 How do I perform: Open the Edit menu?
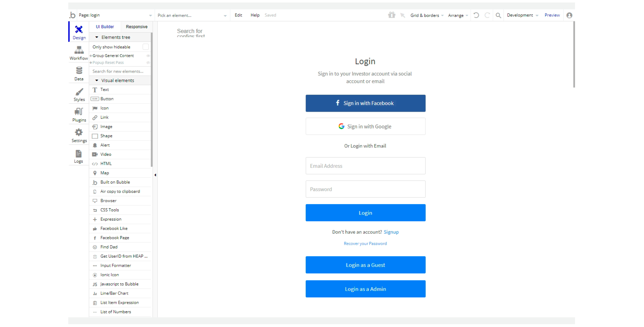(x=238, y=15)
